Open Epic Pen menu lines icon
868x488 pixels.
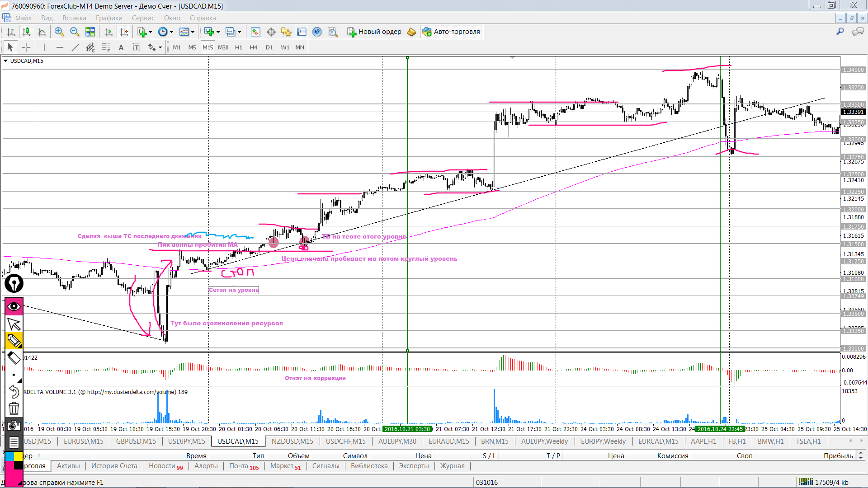coord(14,442)
